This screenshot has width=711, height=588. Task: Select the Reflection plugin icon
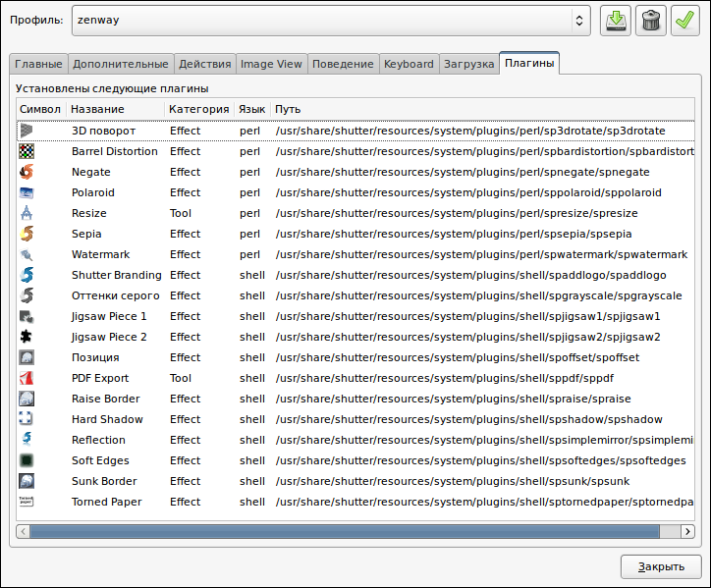coord(27,440)
